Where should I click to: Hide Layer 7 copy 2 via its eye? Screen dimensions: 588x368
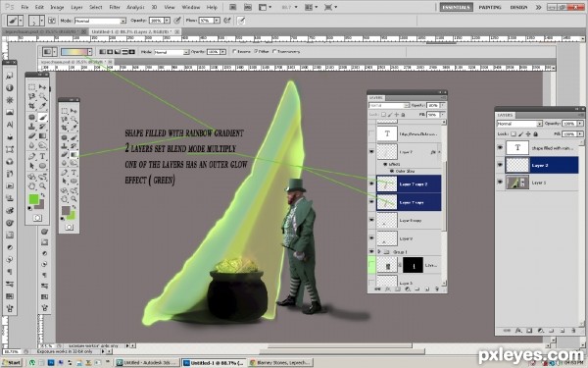click(x=371, y=184)
